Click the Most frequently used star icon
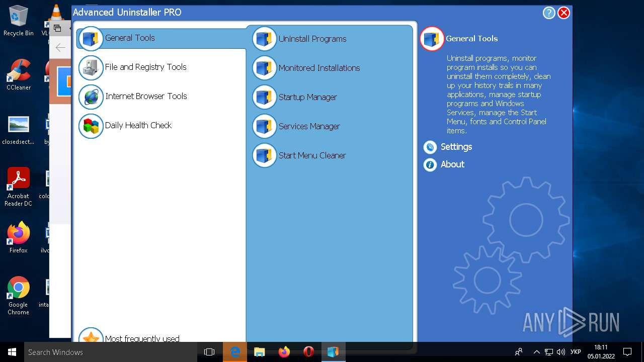 pyautogui.click(x=91, y=336)
